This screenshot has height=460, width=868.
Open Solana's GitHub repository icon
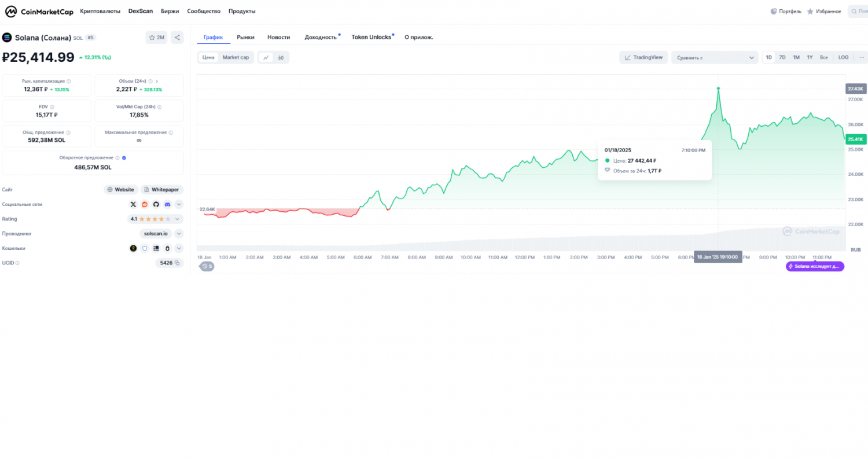coord(156,204)
